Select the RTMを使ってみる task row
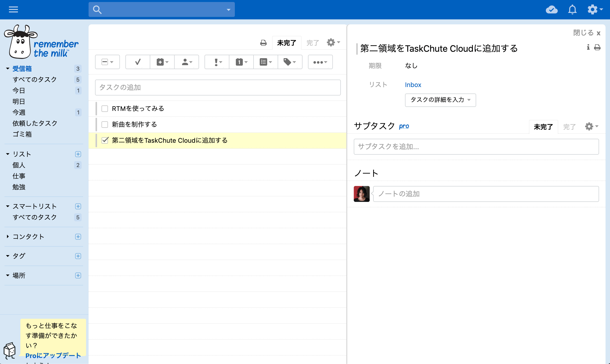This screenshot has width=610, height=364. click(x=217, y=109)
